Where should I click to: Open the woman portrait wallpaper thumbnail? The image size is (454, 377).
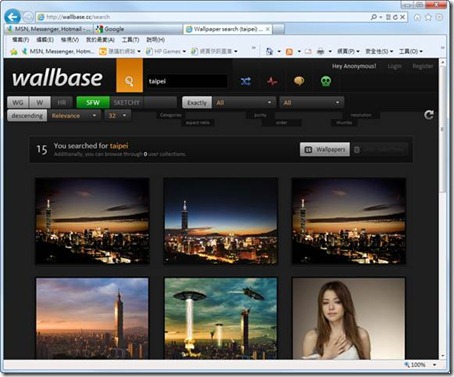(x=349, y=318)
